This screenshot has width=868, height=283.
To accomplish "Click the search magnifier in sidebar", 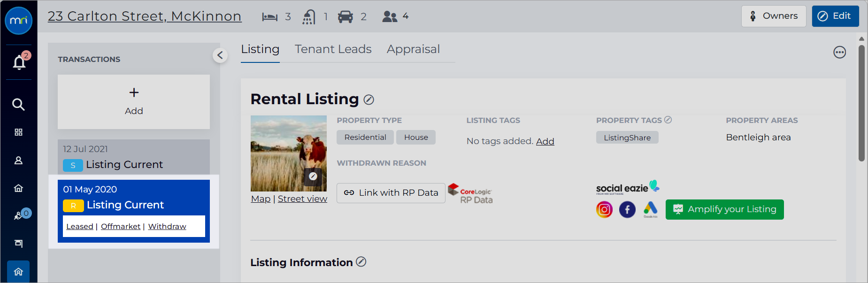I will [18, 104].
